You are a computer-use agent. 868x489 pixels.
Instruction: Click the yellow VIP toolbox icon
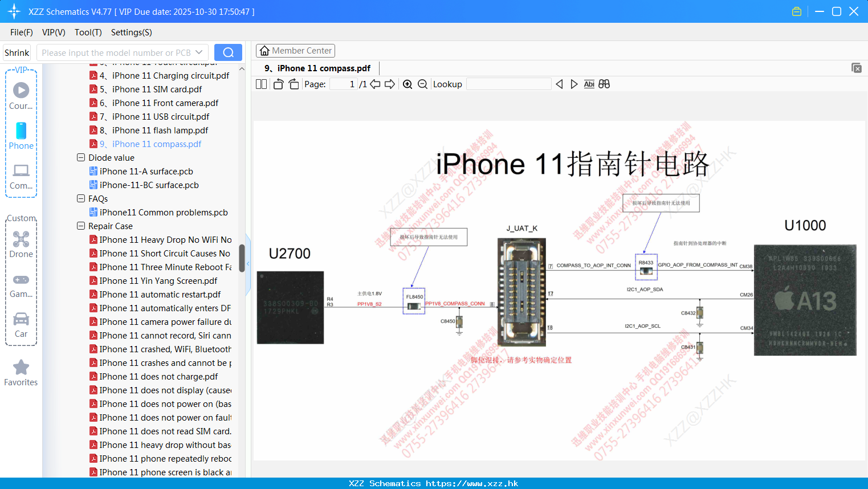797,11
